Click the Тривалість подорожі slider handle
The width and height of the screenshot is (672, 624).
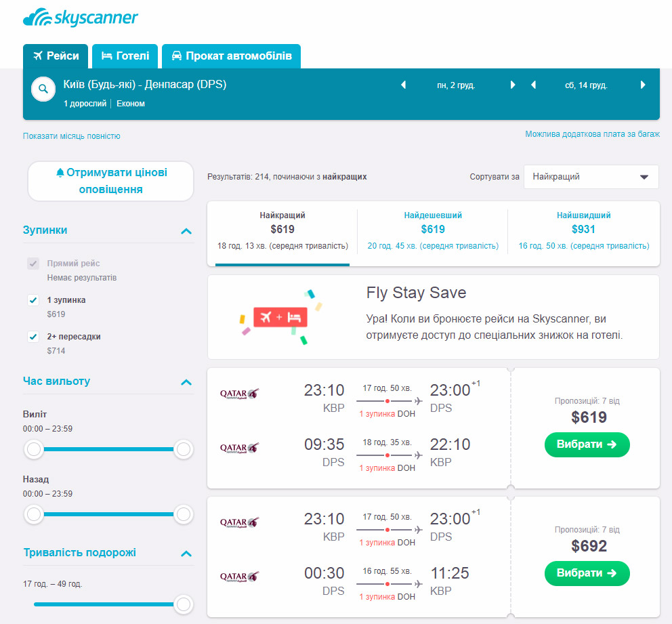(x=183, y=604)
